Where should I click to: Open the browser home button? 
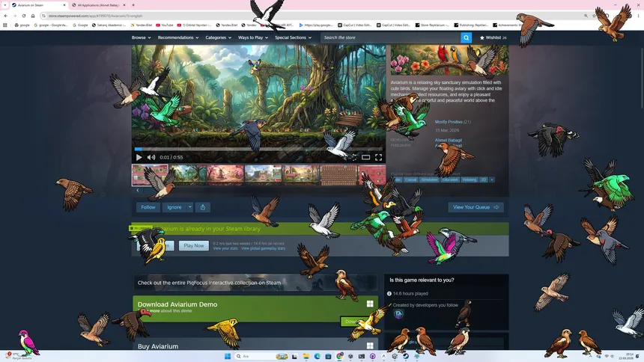tap(33, 16)
